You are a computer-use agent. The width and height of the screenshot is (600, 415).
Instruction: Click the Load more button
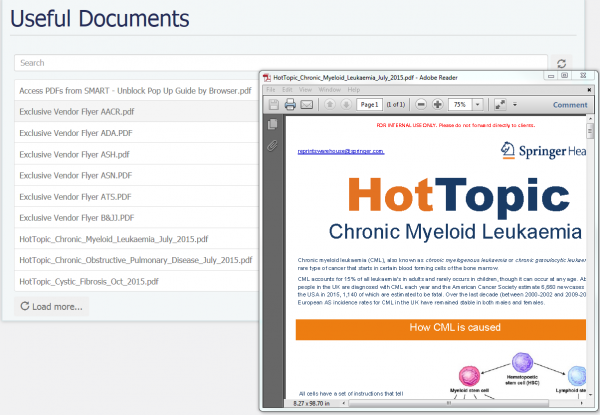[52, 306]
